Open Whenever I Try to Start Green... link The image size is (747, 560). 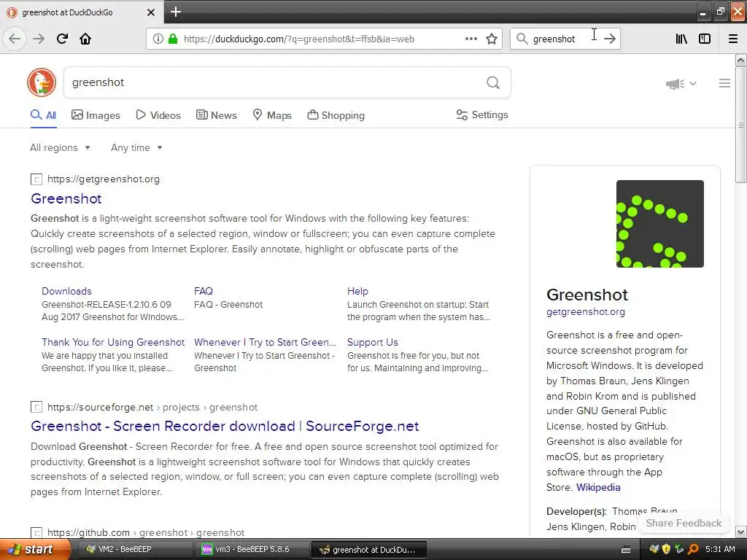point(265,342)
